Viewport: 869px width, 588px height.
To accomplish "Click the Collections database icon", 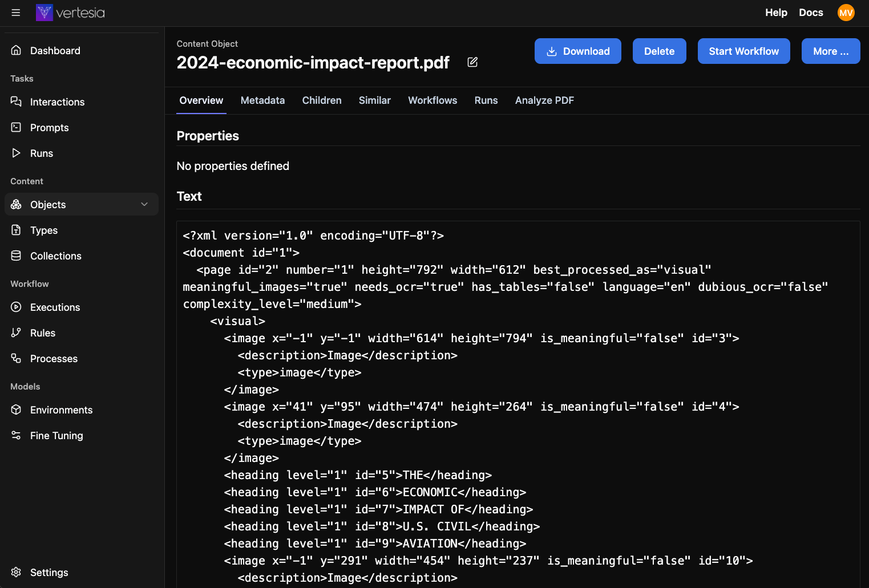I will click(16, 256).
